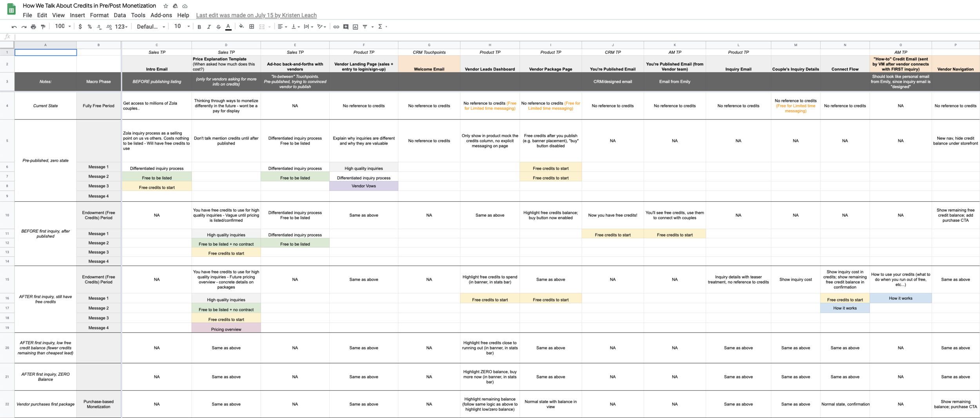Toggle italic formatting
The width and height of the screenshot is (980, 418).
[209, 27]
